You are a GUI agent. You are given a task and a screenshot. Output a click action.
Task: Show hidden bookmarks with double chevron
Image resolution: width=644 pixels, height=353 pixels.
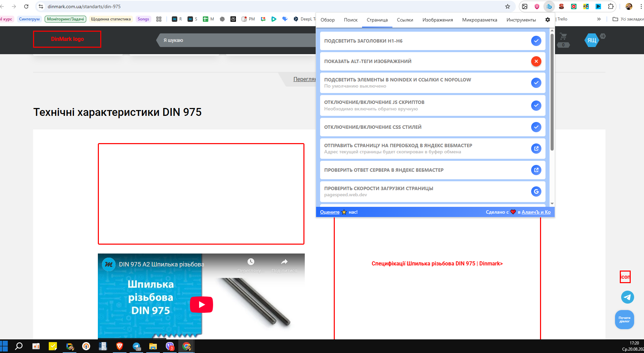click(599, 19)
